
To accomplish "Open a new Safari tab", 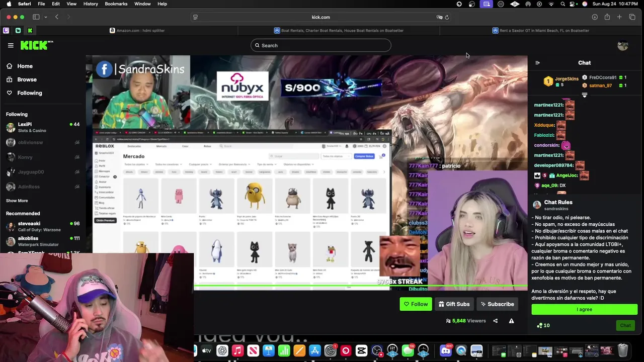I will [619, 17].
